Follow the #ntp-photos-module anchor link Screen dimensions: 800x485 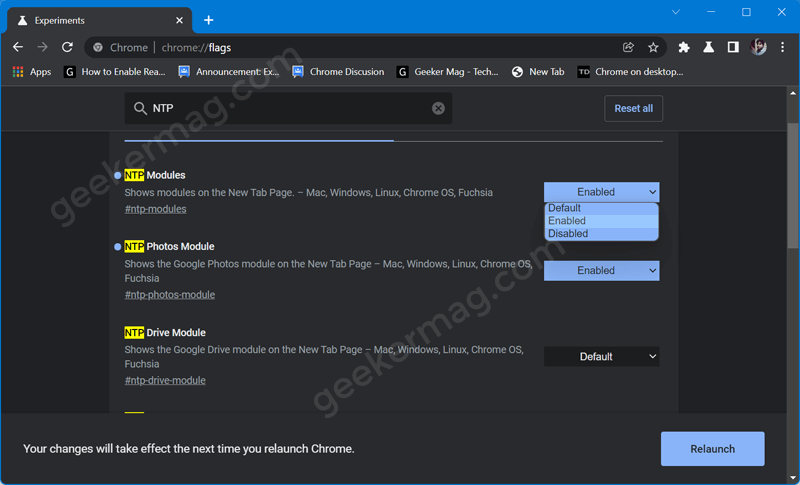coord(169,295)
